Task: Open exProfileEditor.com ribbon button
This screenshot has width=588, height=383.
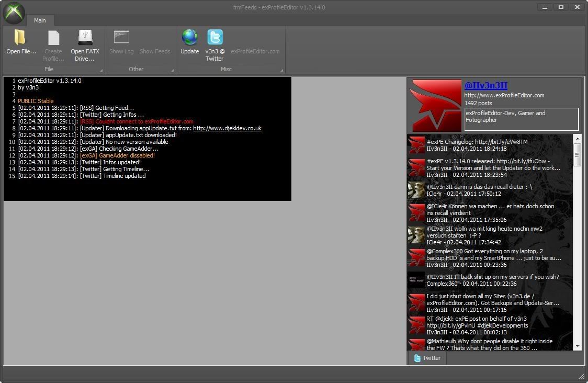Action: [x=255, y=51]
